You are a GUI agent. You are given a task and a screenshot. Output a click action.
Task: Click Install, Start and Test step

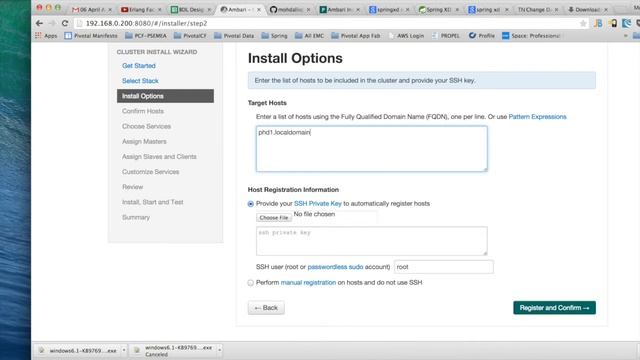click(153, 202)
